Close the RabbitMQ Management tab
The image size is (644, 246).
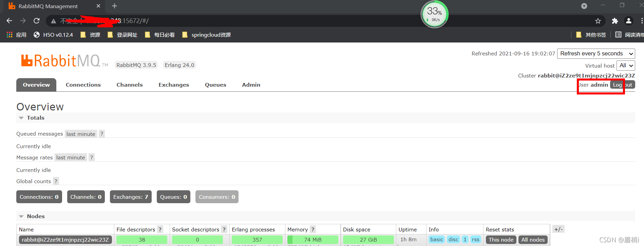[98, 6]
